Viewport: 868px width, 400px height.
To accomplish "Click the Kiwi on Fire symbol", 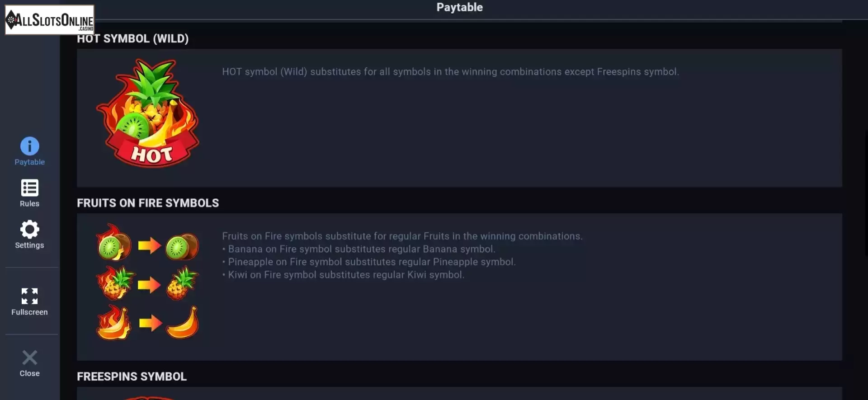I will (x=114, y=242).
